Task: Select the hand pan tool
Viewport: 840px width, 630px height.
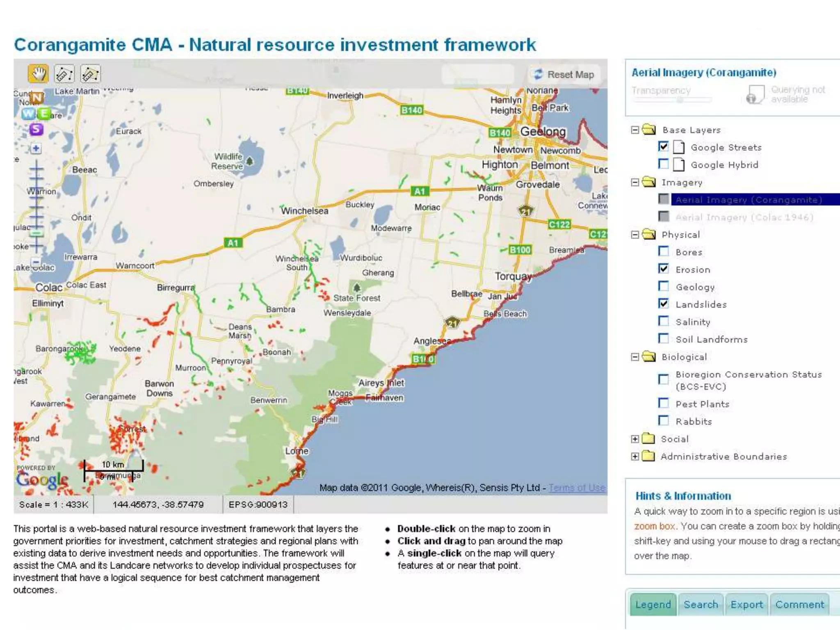Action: 38,74
